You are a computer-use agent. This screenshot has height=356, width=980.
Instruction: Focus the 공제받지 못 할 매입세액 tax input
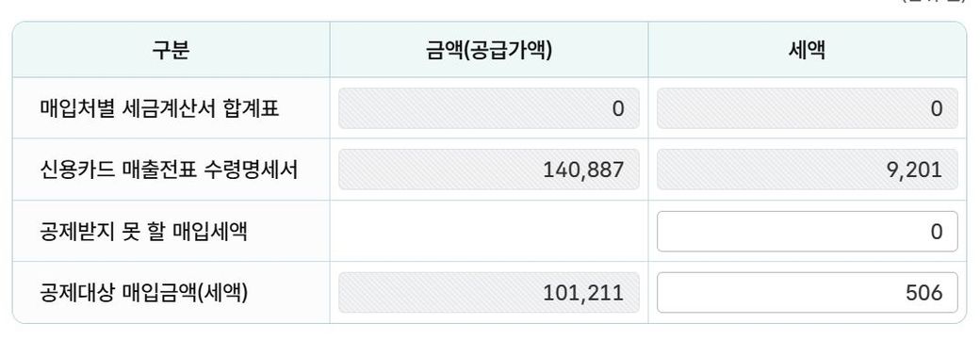[807, 231]
